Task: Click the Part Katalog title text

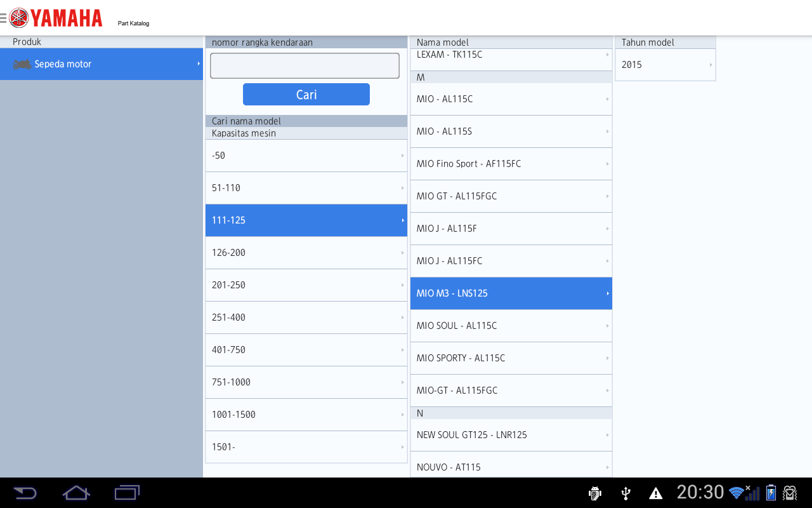Action: (x=133, y=23)
